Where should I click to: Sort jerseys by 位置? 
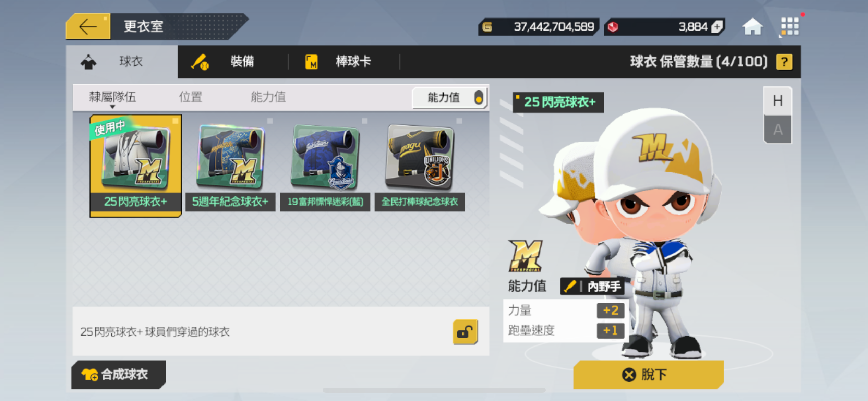tap(191, 97)
